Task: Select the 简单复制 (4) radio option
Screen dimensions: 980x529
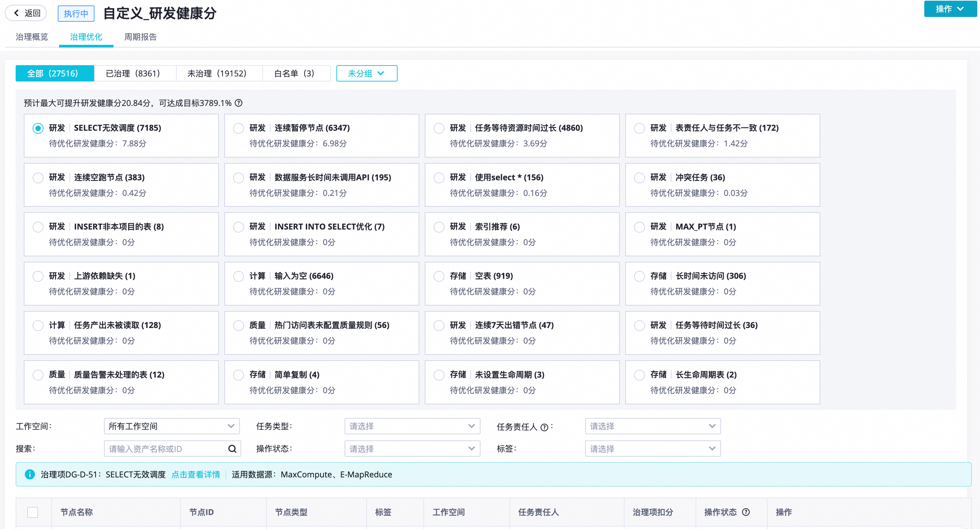Action: [238, 375]
